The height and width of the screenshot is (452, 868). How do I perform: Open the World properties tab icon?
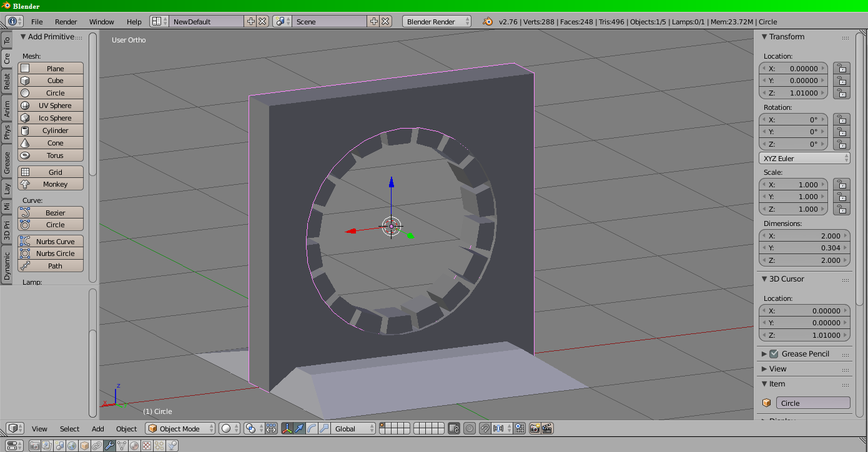click(x=72, y=446)
